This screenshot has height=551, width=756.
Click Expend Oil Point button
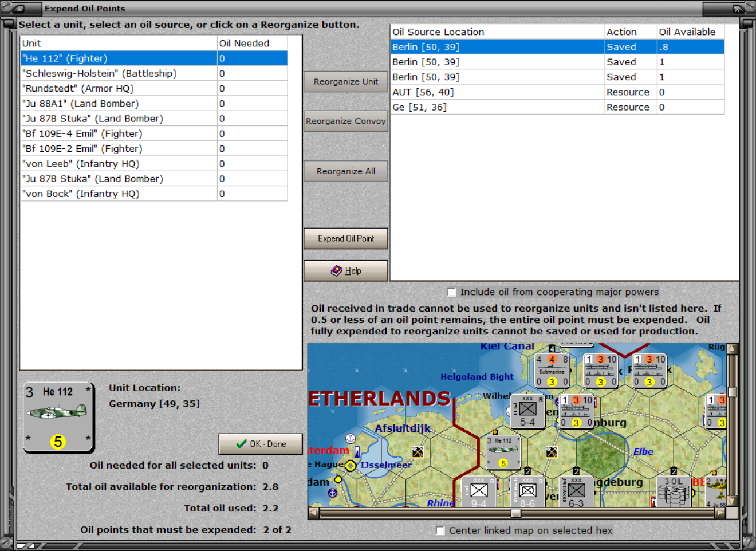[346, 238]
